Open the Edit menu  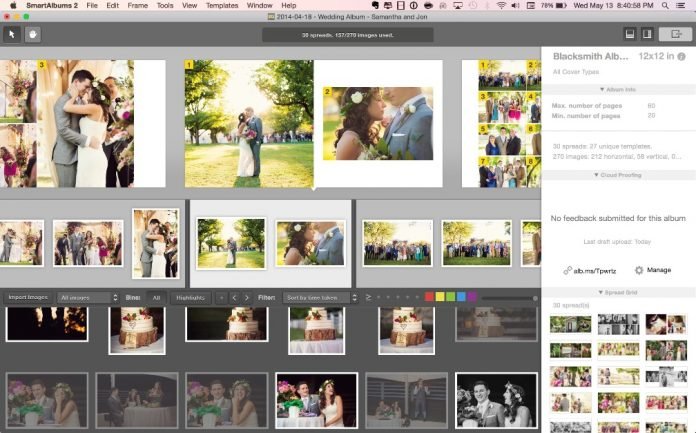[x=113, y=5]
